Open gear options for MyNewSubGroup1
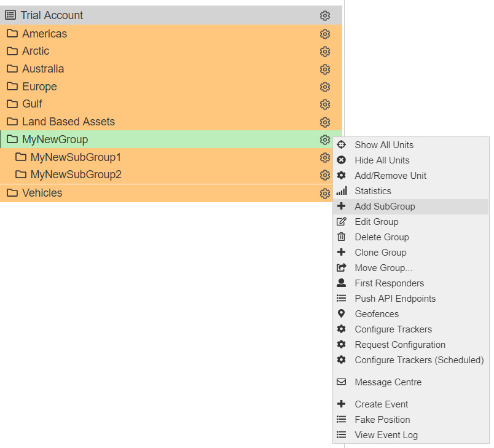 (x=325, y=157)
